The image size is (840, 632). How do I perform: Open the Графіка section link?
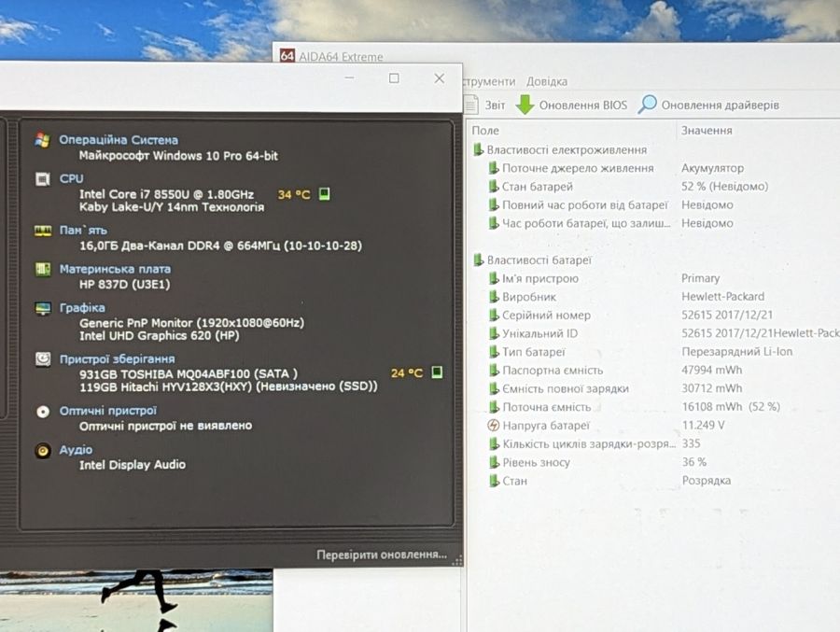pos(82,308)
